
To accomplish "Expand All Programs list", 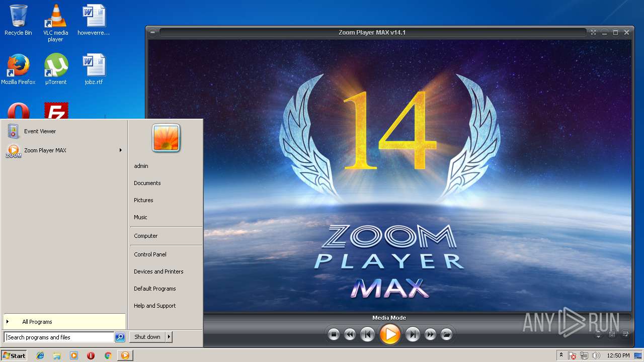I will pos(64,322).
